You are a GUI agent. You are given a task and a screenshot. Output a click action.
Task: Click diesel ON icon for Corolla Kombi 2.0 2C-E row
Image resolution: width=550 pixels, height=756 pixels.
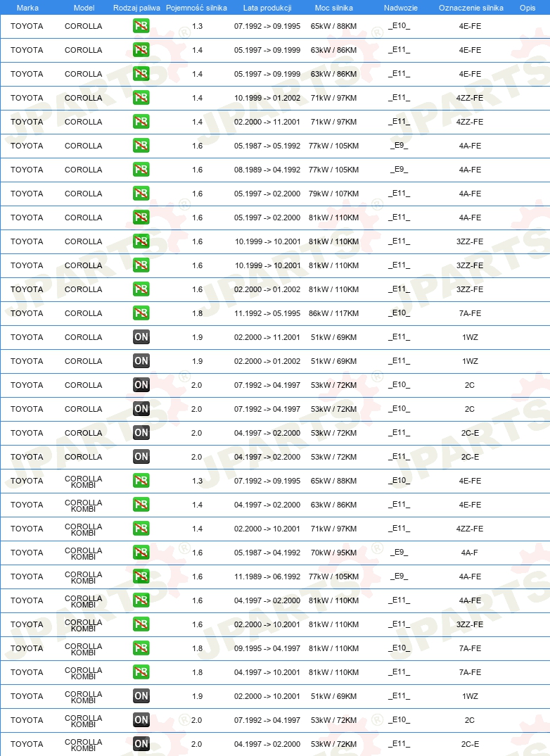[x=141, y=744]
